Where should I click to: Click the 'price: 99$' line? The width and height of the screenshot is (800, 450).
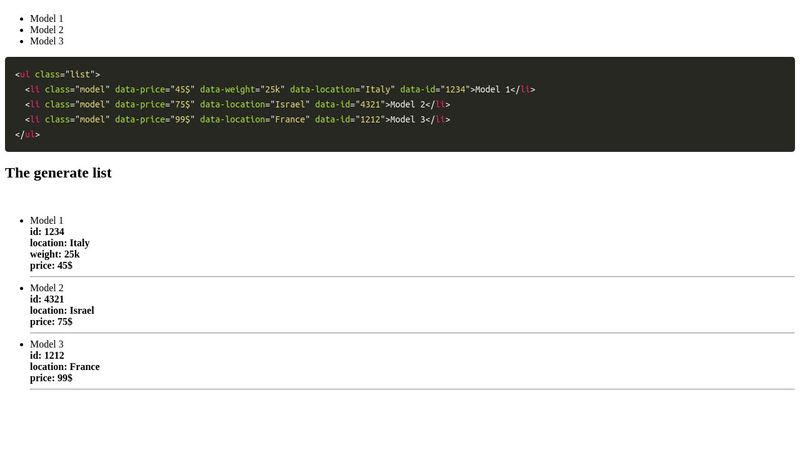tap(51, 378)
